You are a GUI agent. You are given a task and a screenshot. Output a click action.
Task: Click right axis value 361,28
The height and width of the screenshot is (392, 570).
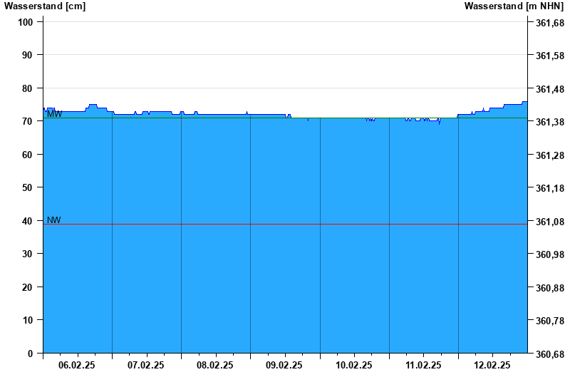coord(550,155)
